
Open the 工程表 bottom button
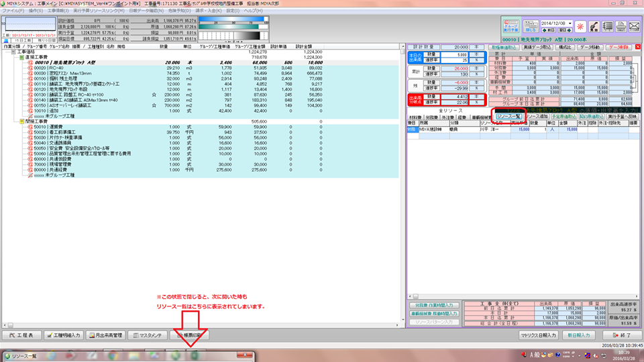(x=21, y=335)
